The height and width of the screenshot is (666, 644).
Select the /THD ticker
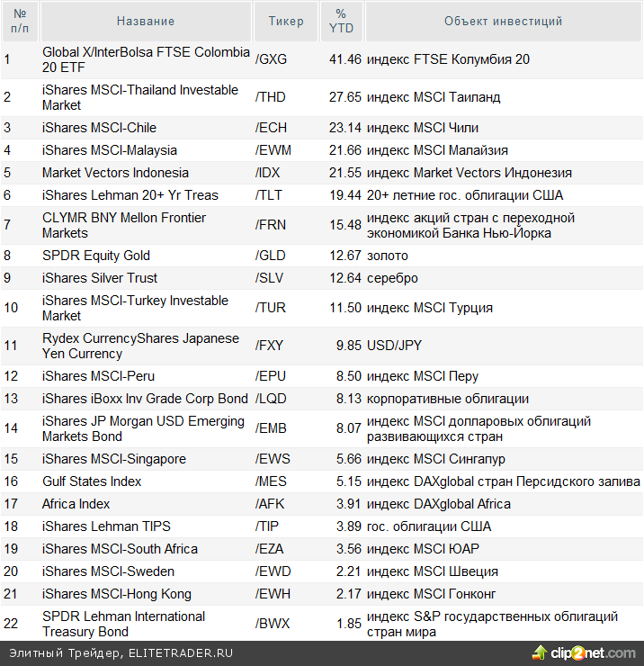pos(272,97)
